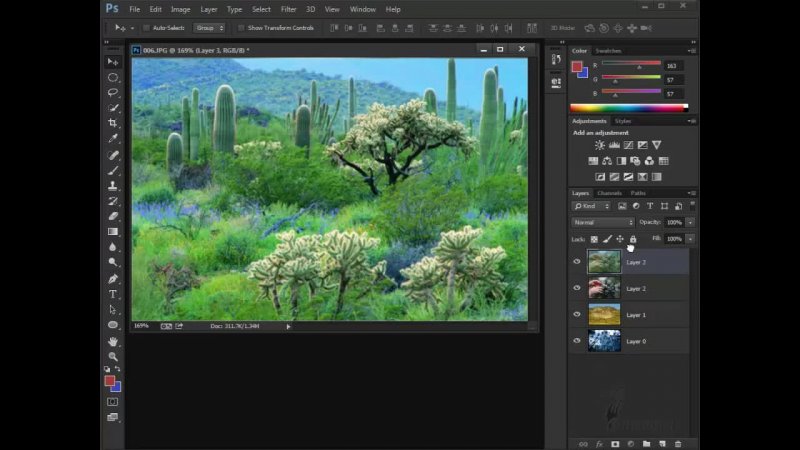
Task: Switch to the Swatches tab
Action: (x=608, y=50)
